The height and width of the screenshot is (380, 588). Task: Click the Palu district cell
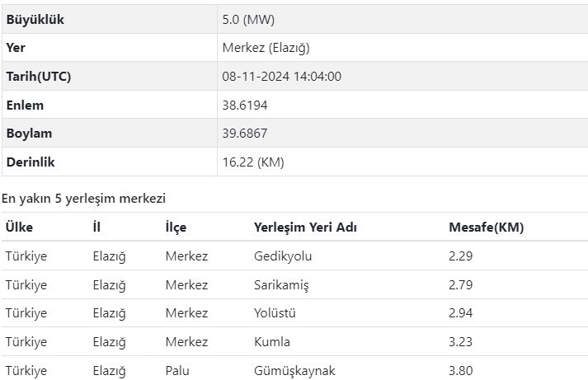click(177, 371)
